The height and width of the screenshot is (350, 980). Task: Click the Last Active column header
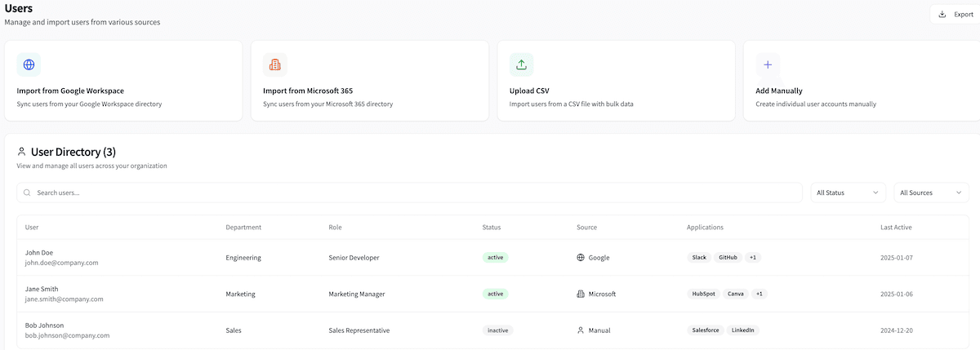896,227
